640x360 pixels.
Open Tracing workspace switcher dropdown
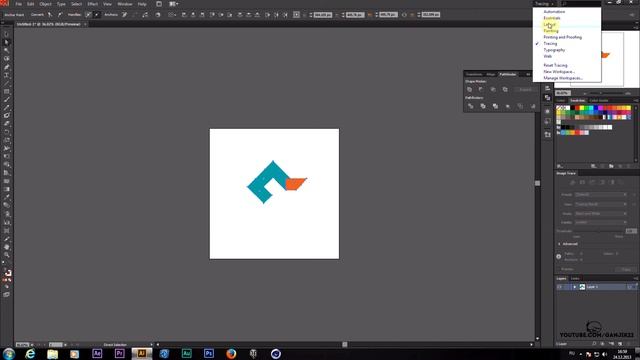(x=544, y=4)
